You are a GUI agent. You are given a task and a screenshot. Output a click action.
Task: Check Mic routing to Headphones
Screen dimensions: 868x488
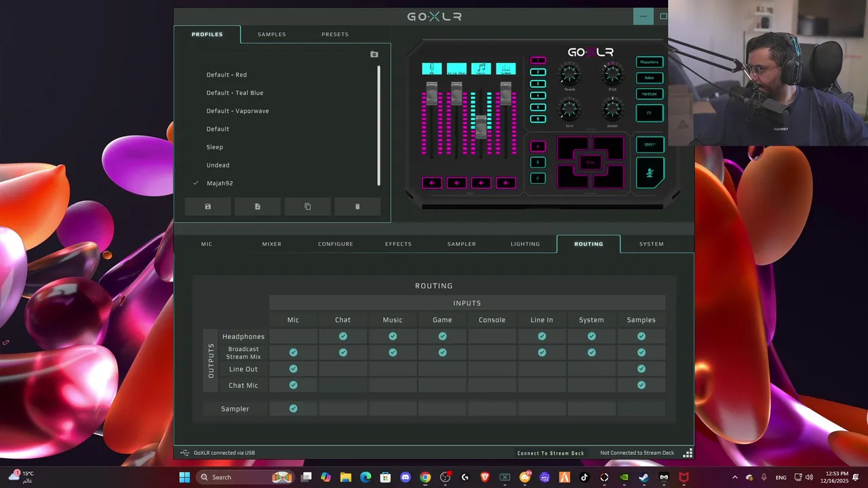(293, 336)
